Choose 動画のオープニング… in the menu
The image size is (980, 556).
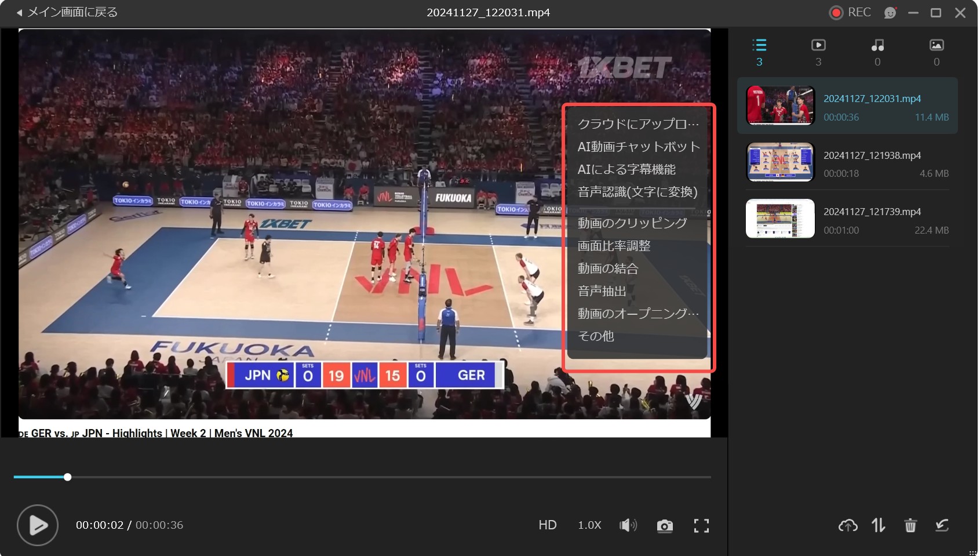coord(637,314)
